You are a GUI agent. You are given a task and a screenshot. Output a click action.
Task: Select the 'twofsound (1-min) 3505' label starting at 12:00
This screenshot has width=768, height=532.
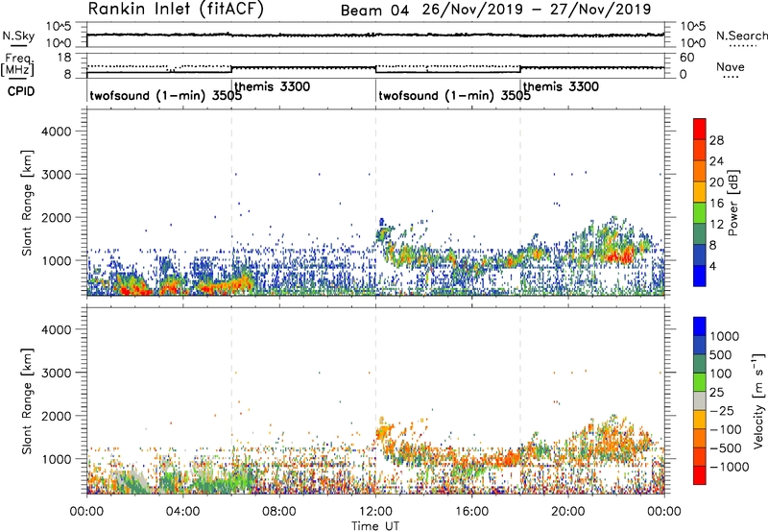tap(454, 95)
